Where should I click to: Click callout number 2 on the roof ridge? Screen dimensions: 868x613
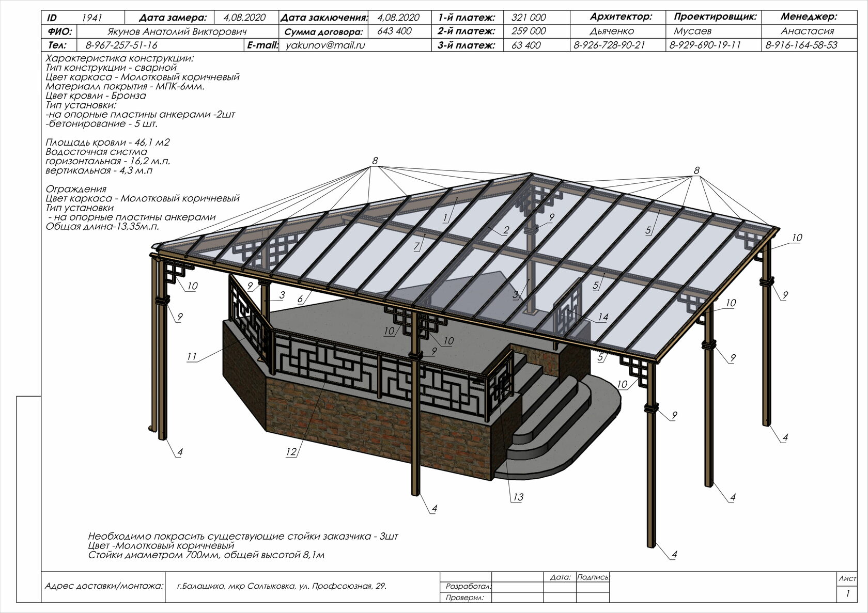point(506,230)
